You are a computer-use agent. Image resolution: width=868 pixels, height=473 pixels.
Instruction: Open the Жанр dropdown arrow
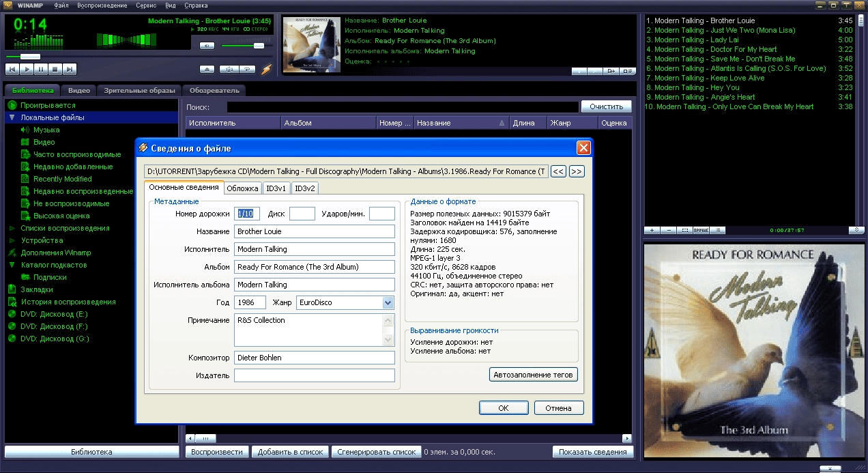point(388,302)
